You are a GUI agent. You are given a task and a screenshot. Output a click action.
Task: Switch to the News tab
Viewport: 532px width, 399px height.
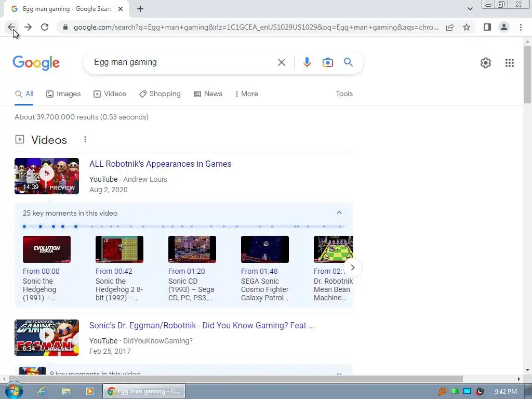pos(208,94)
